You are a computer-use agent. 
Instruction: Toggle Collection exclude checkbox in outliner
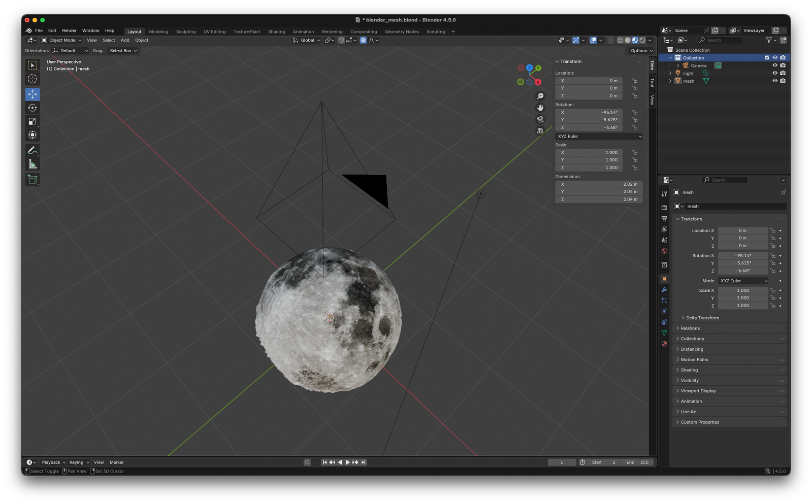[767, 58]
